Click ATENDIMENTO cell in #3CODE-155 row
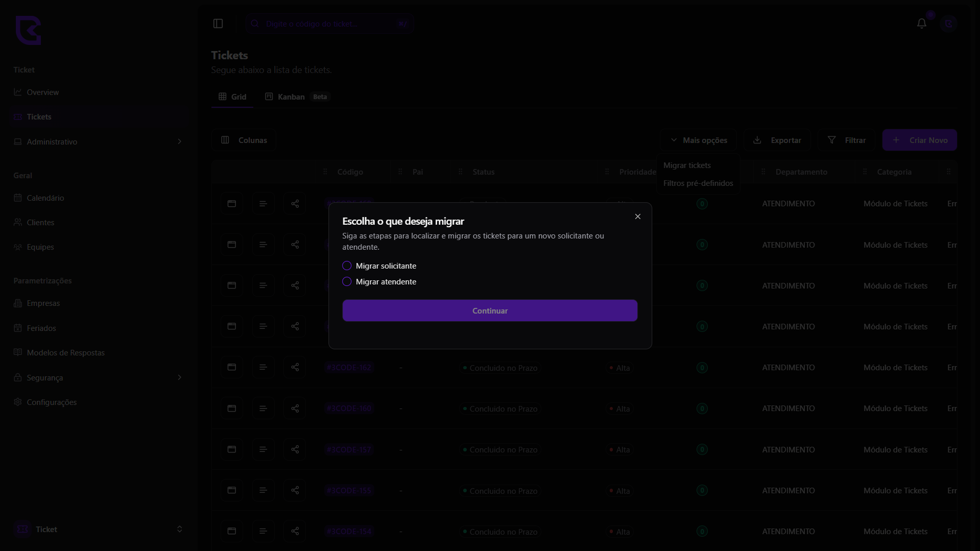 tap(788, 490)
